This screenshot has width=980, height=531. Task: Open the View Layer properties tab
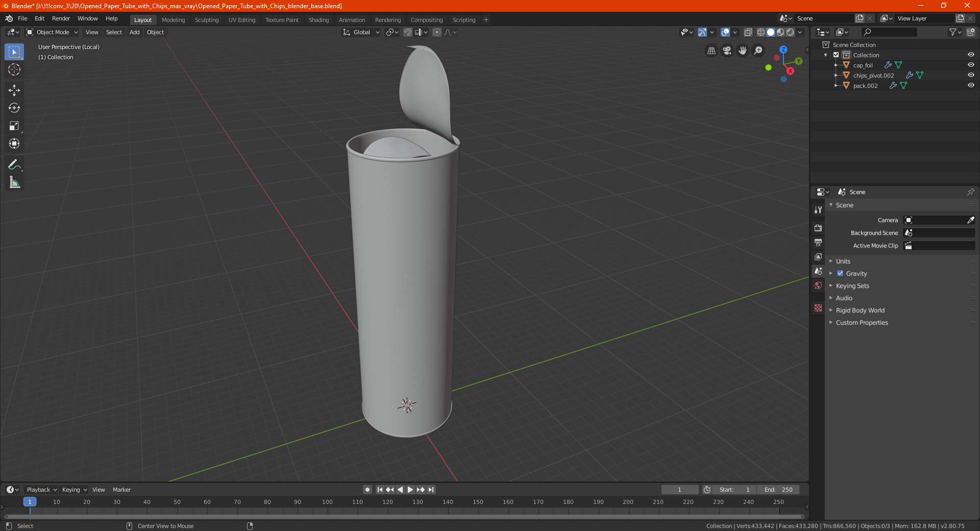tap(818, 256)
